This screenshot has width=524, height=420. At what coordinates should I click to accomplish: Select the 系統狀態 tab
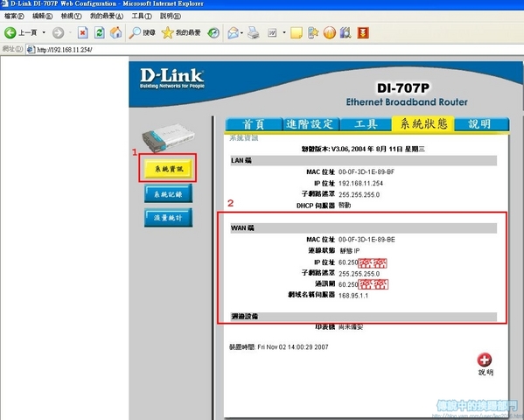pos(423,123)
